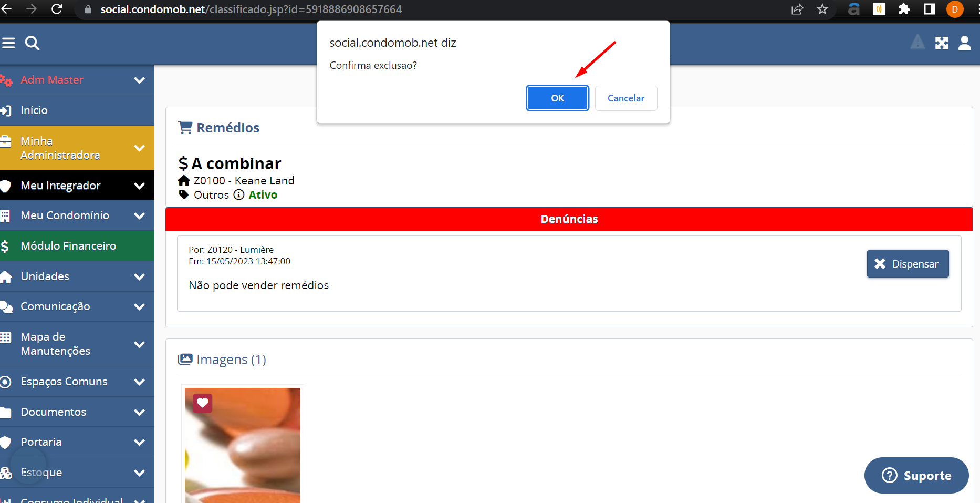The height and width of the screenshot is (503, 980).
Task: Click the info icon beside Outros
Action: click(x=239, y=195)
